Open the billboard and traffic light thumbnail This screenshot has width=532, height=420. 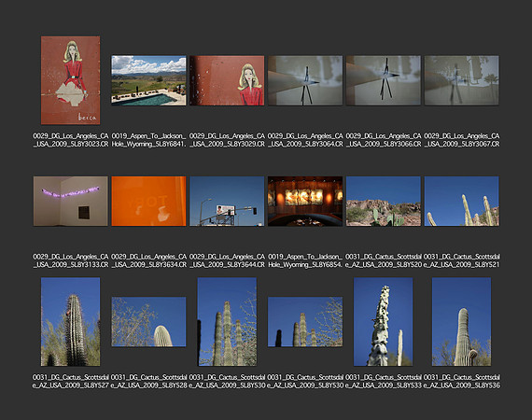click(227, 202)
